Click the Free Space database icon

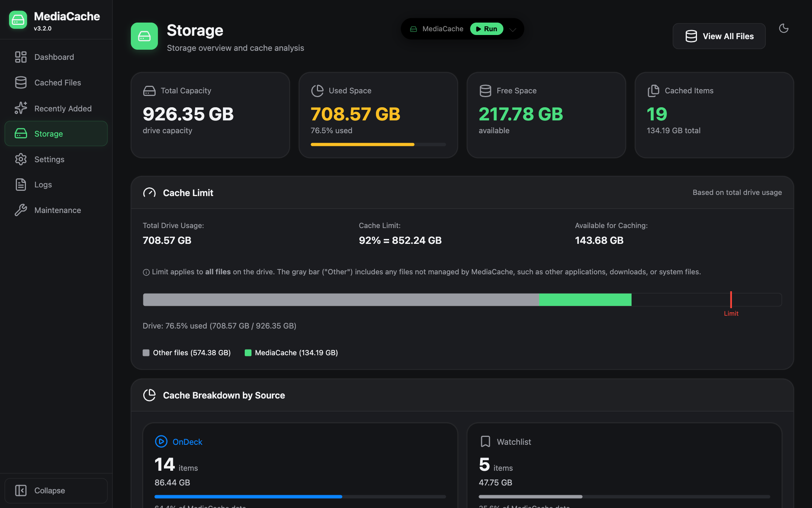click(485, 91)
